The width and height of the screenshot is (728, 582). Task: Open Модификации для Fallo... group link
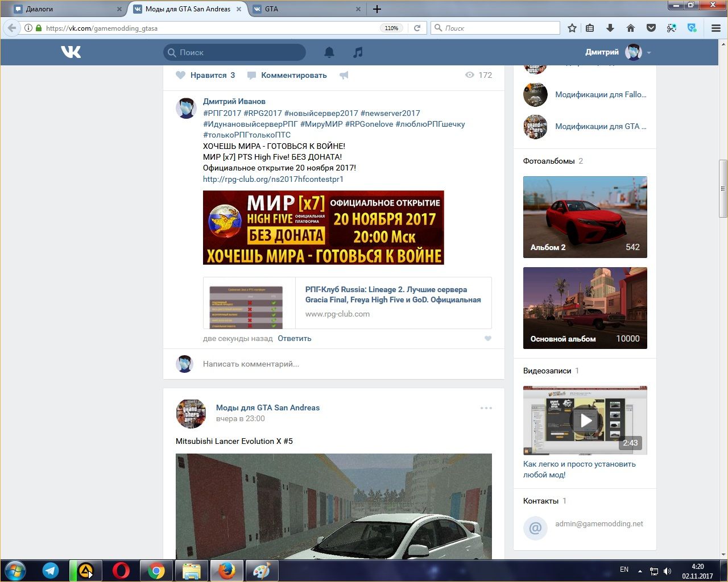coord(601,95)
